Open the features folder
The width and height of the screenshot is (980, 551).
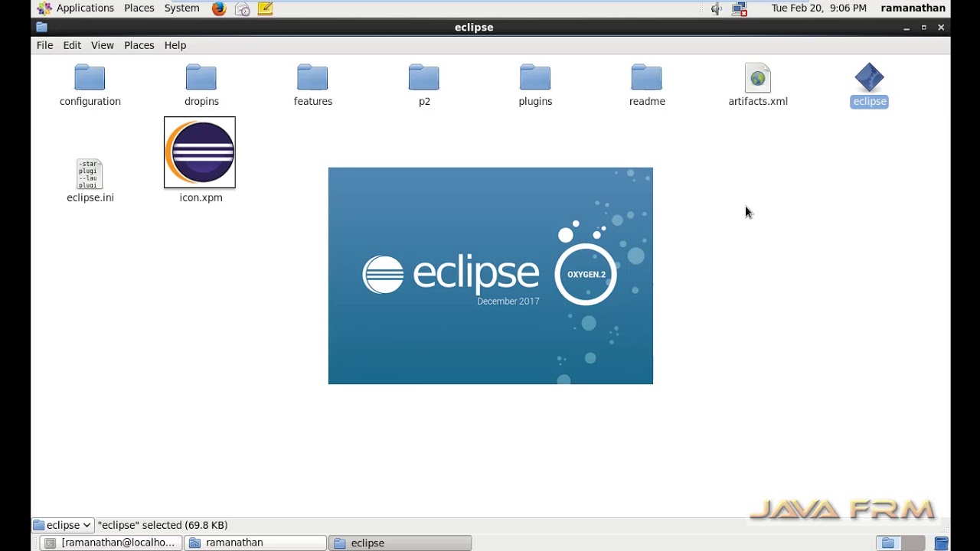312,85
